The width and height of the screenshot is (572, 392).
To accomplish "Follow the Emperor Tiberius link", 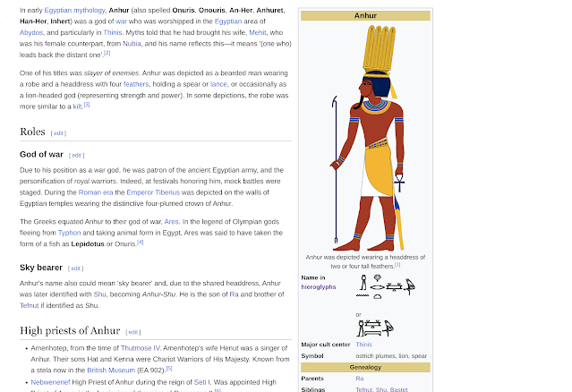I will pyautogui.click(x=153, y=192).
